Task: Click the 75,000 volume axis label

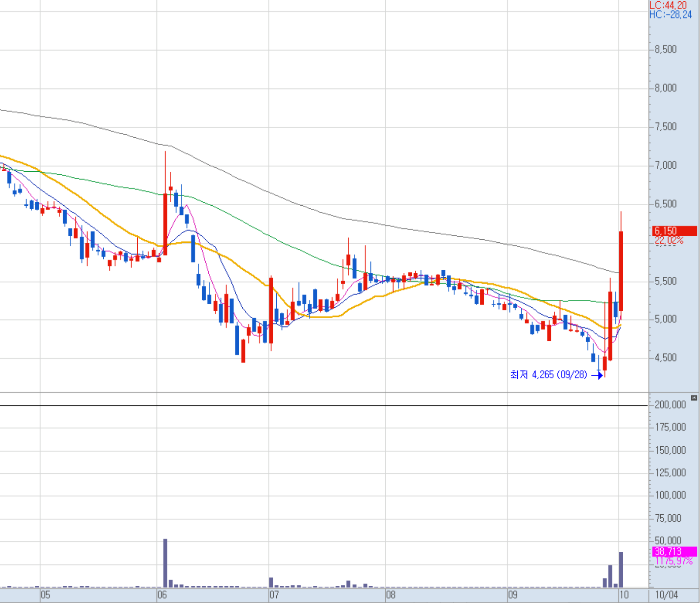Action: [668, 518]
